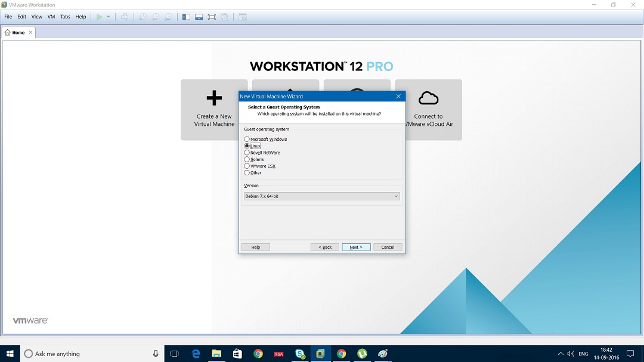This screenshot has height=362, width=644.
Task: Open the Paint taskbar icon
Action: pyautogui.click(x=383, y=354)
